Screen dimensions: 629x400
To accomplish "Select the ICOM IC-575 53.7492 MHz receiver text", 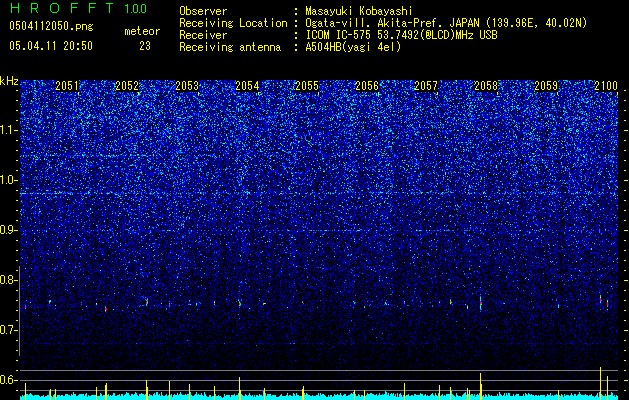I will click(x=401, y=35).
